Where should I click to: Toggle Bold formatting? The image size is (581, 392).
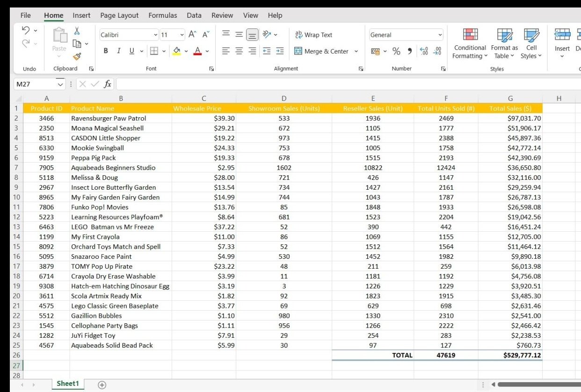106,51
